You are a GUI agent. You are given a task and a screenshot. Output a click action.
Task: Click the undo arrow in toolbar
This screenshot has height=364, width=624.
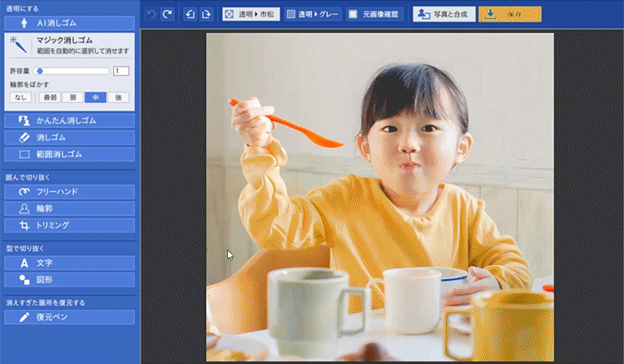coord(151,14)
